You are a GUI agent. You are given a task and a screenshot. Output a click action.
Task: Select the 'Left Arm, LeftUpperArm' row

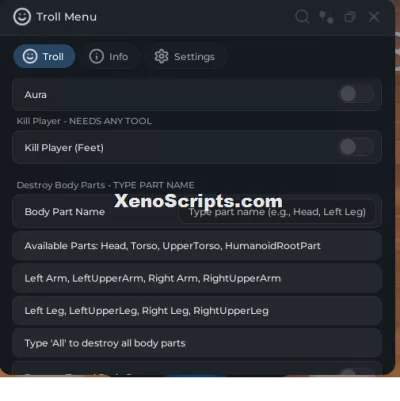point(197,278)
